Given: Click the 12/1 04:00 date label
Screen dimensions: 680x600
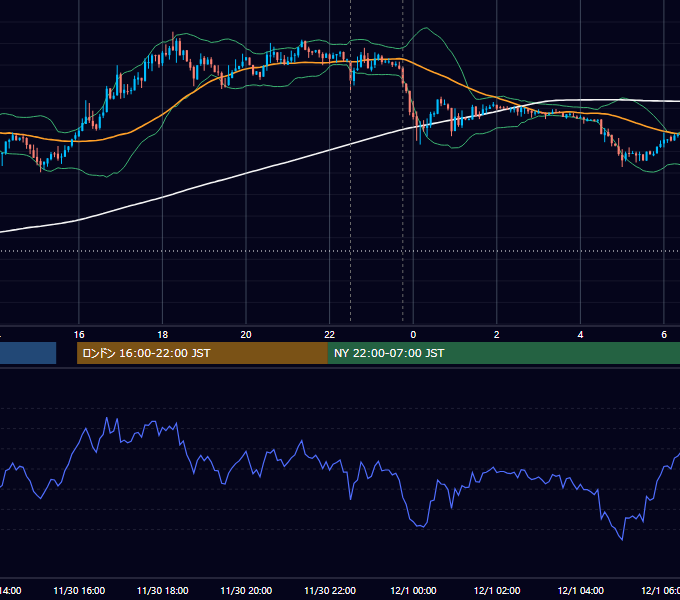Looking at the screenshot, I should pyautogui.click(x=580, y=591).
